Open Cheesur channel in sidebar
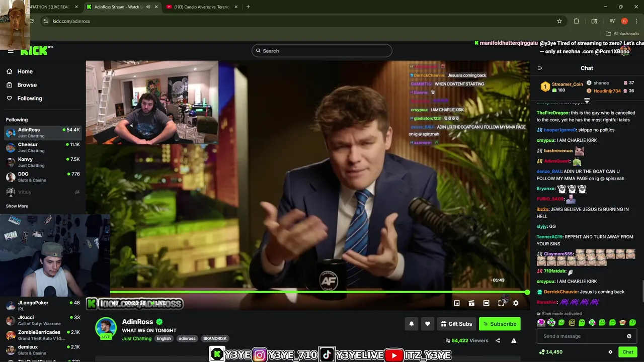The width and height of the screenshot is (644, 362). click(43, 147)
